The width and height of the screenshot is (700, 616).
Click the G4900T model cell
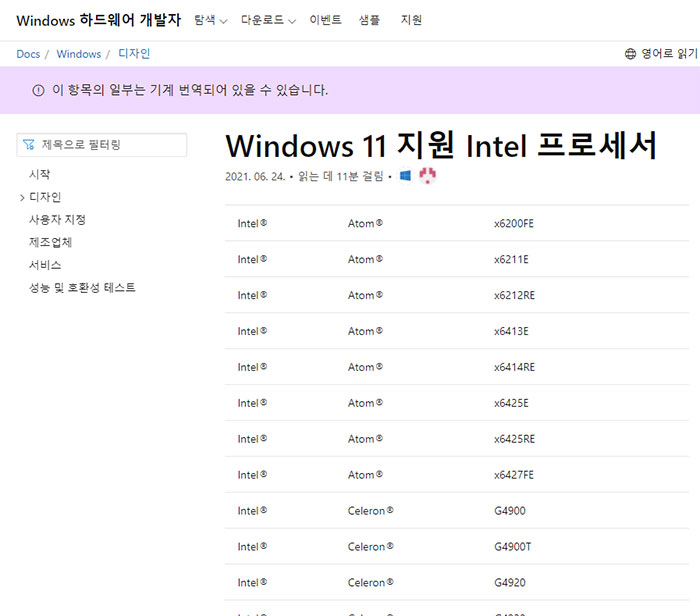click(512, 547)
